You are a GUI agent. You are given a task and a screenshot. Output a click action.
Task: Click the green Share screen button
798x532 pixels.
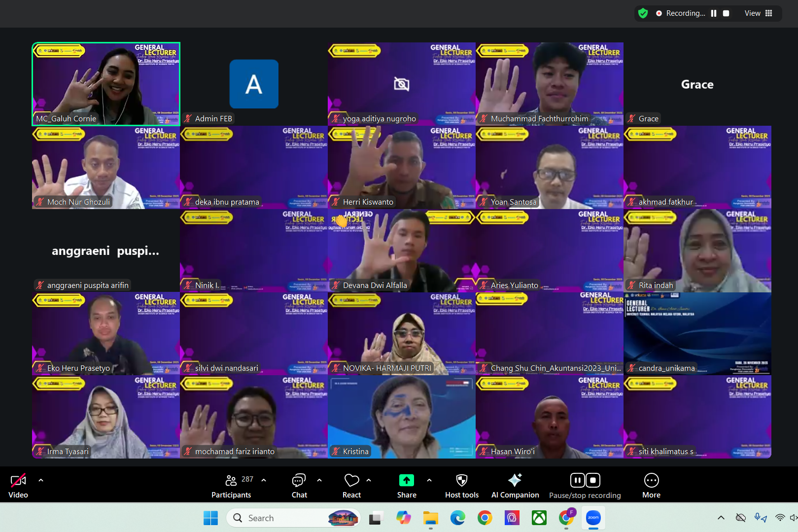click(x=406, y=486)
